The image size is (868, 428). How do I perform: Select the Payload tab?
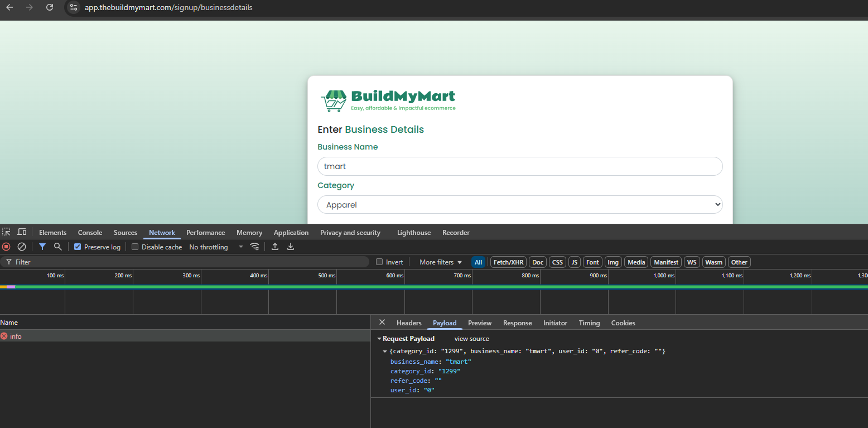click(445, 323)
